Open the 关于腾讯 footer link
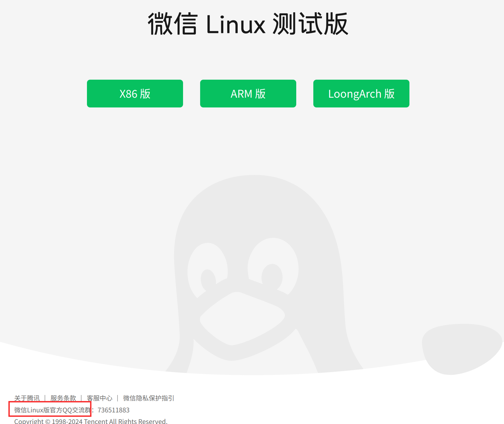The height and width of the screenshot is (424, 504). tap(27, 398)
